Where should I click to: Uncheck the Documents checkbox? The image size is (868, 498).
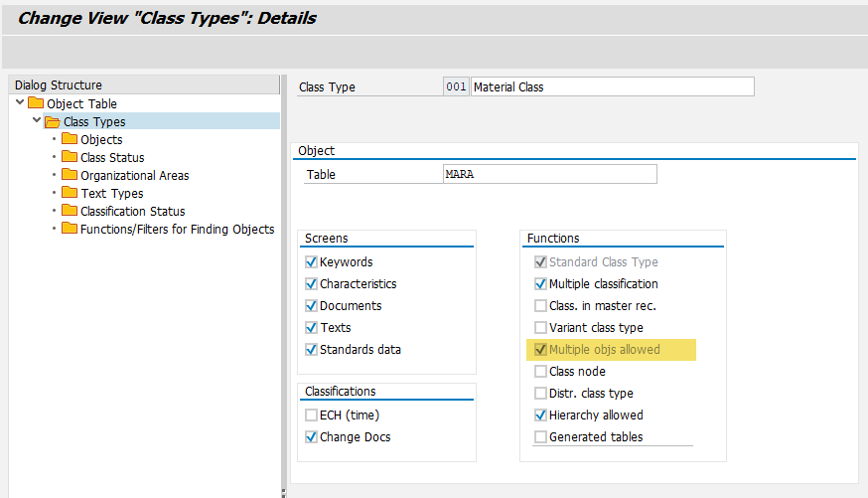point(311,305)
